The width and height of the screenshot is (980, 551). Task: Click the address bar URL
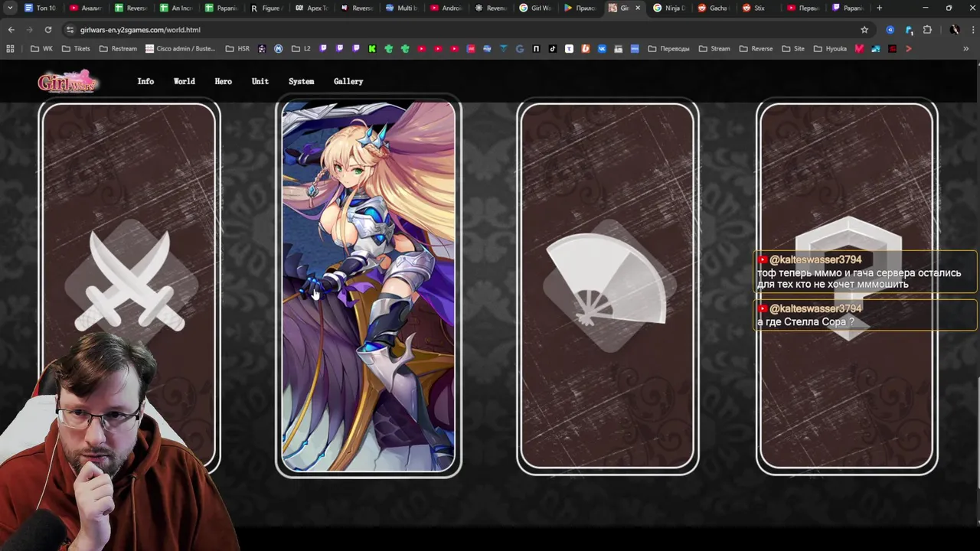140,30
